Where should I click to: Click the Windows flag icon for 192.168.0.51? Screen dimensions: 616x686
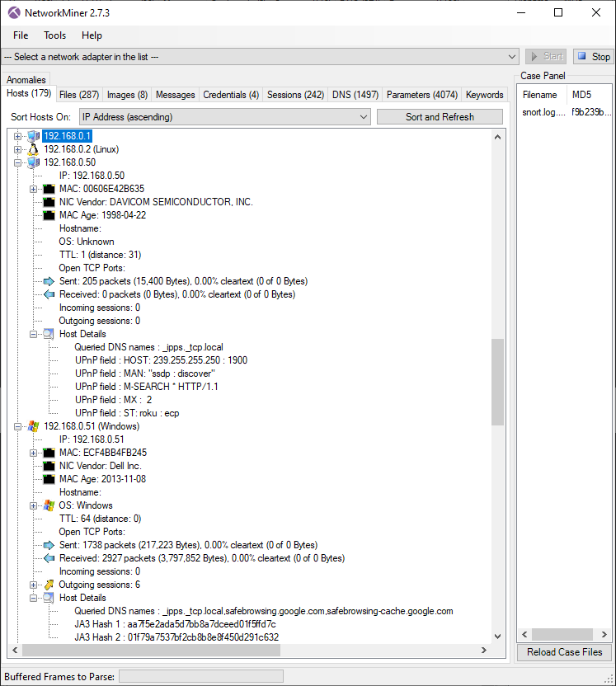point(33,426)
